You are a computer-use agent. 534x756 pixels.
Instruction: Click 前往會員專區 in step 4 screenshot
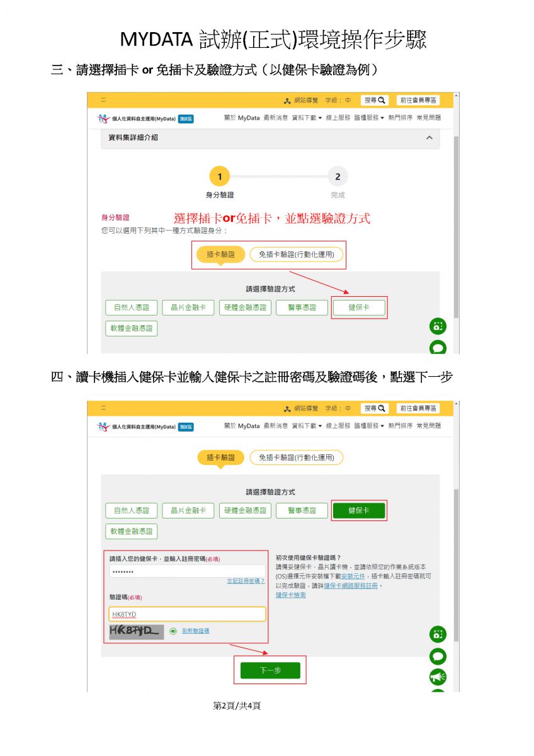click(x=418, y=408)
